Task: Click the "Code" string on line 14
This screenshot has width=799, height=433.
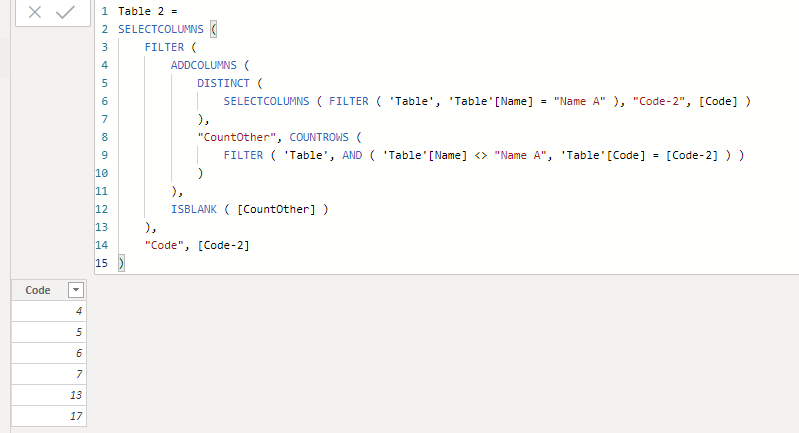Action: [164, 246]
